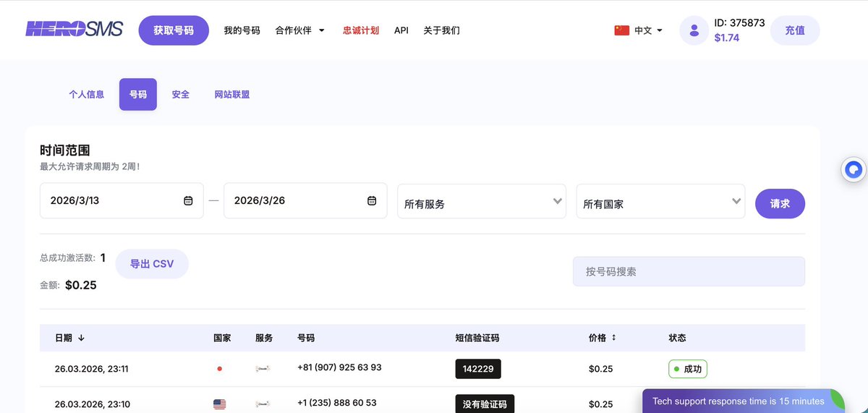Click service icon in the +1 (235) row
Image resolution: width=868 pixels, height=413 pixels.
263,404
